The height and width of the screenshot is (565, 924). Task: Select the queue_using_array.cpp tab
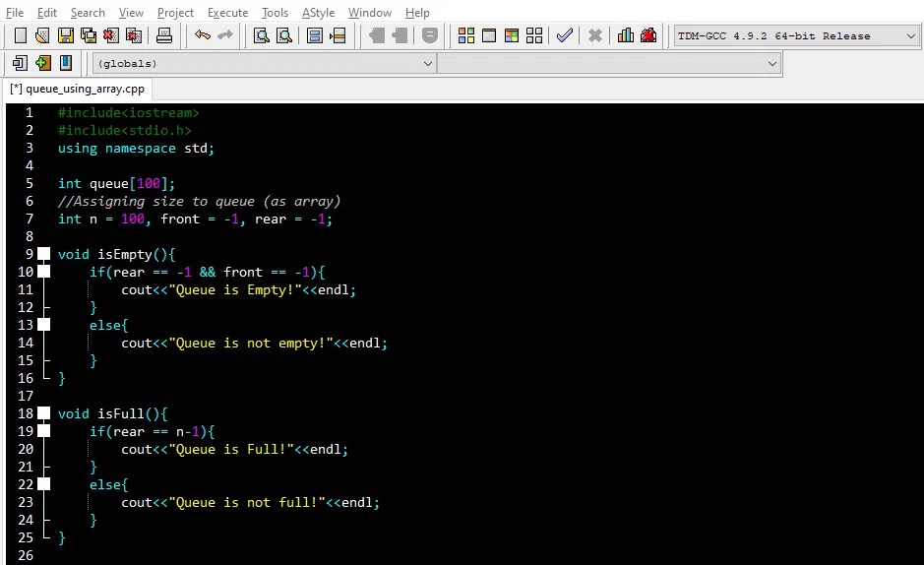pos(77,89)
